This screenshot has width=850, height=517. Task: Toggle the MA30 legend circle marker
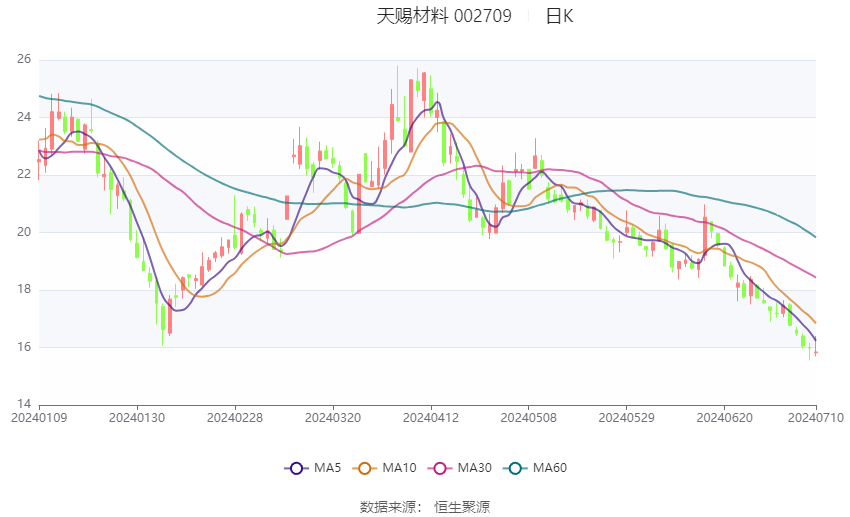point(440,468)
